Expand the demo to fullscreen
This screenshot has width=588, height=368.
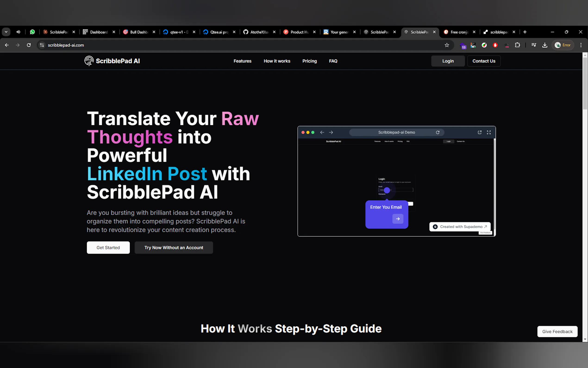489,132
